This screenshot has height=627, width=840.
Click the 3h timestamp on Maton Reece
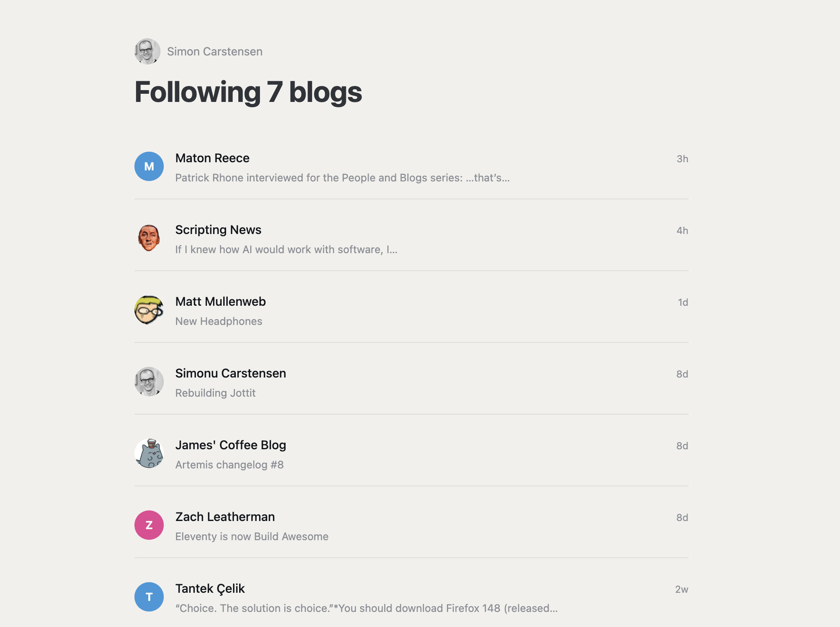[682, 159]
